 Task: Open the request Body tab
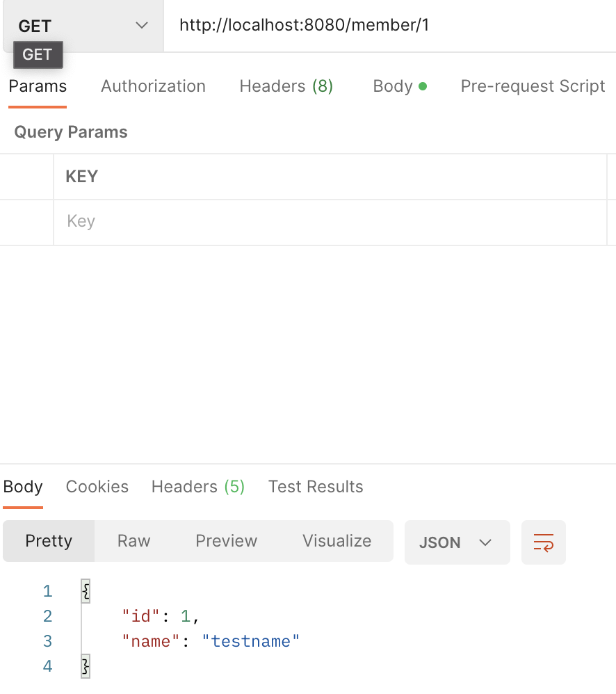coord(400,86)
